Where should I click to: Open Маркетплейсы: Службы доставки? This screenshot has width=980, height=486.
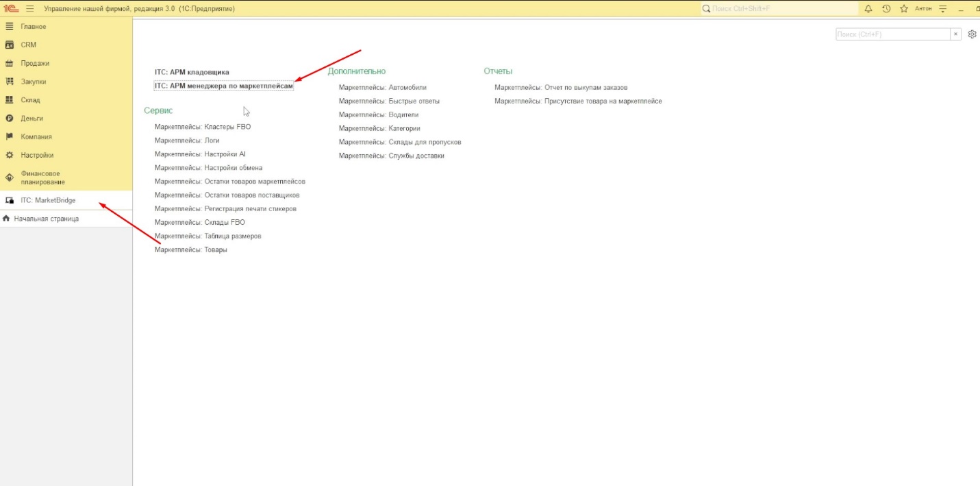point(392,156)
